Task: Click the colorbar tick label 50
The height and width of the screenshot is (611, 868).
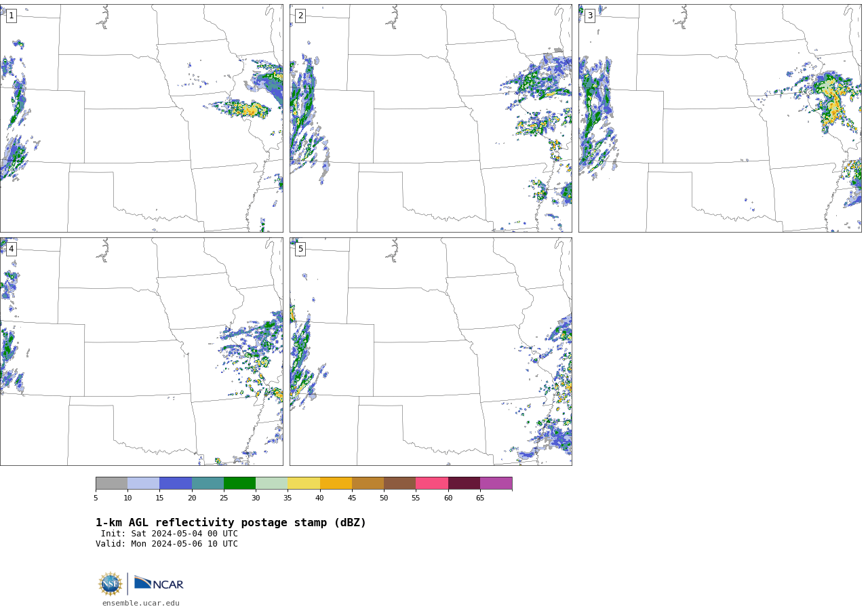Action: click(x=384, y=498)
